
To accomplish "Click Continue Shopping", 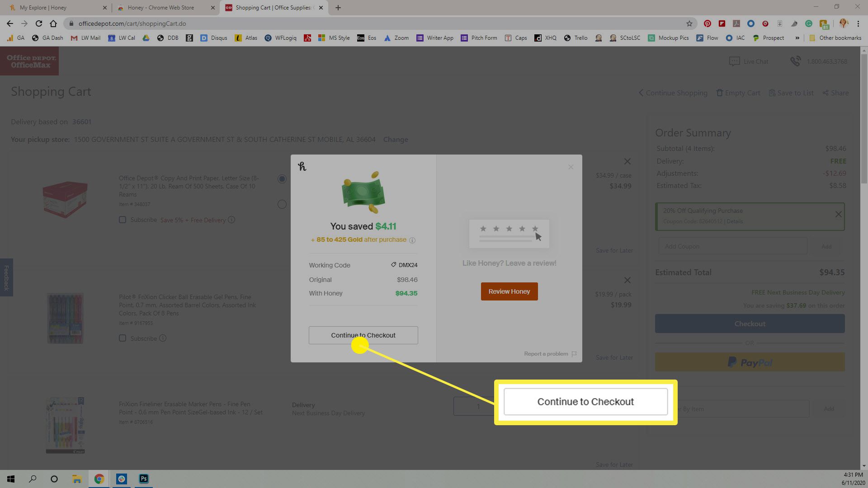I will click(x=673, y=93).
